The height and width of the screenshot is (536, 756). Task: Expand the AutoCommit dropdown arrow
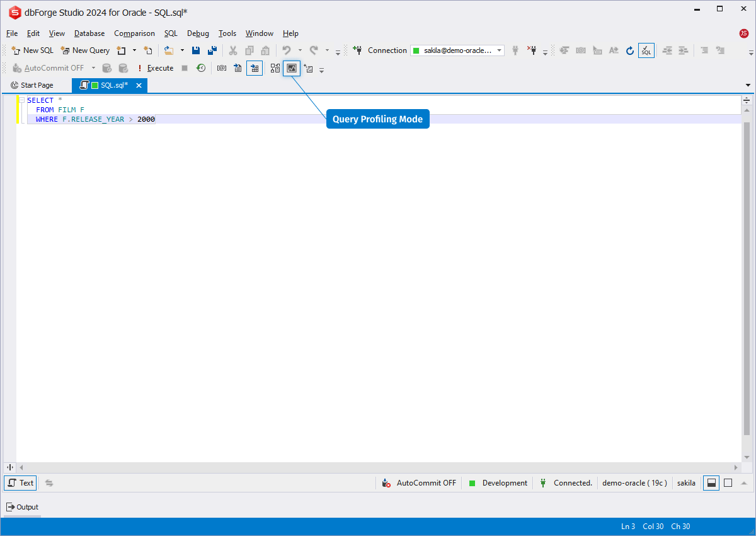93,68
